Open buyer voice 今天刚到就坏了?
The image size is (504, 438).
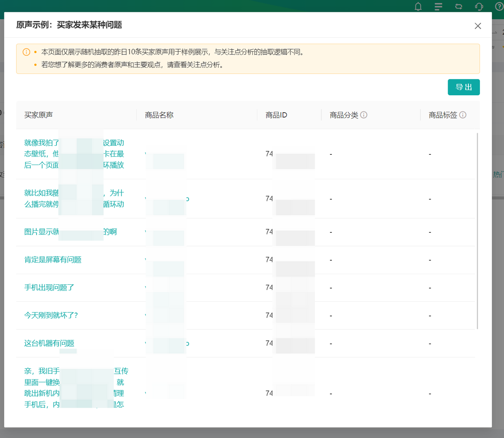coord(51,316)
